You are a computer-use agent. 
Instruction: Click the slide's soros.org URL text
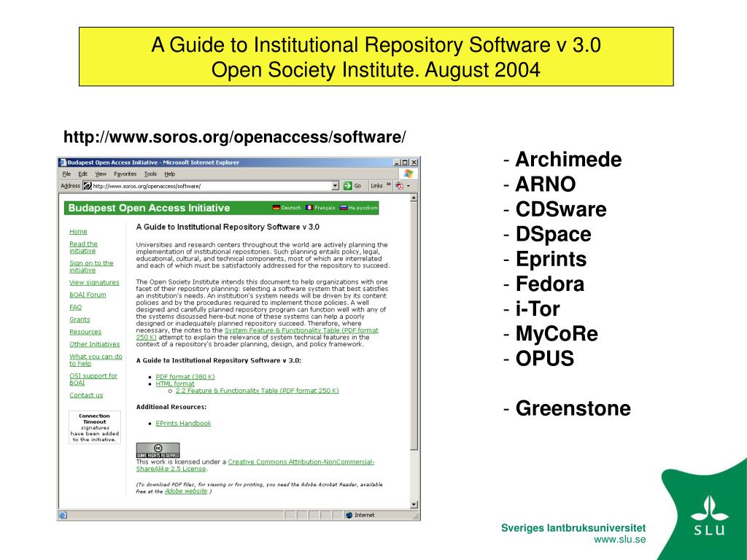pyautogui.click(x=234, y=137)
